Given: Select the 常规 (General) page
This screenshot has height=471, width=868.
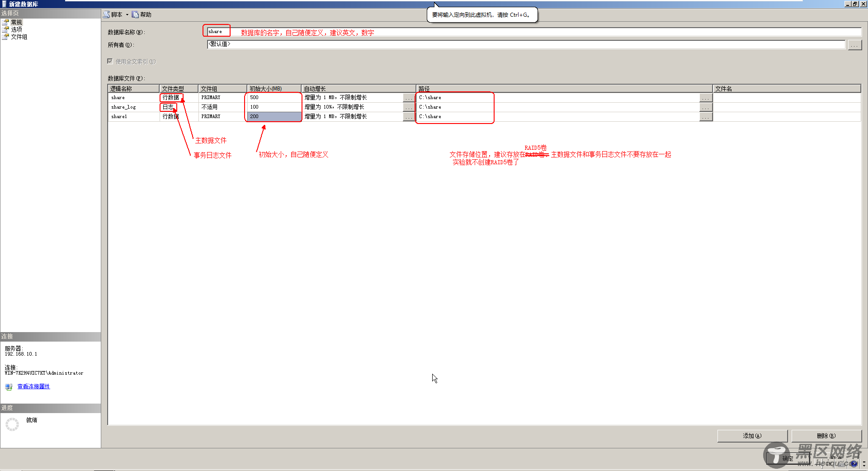Looking at the screenshot, I should click(x=16, y=22).
